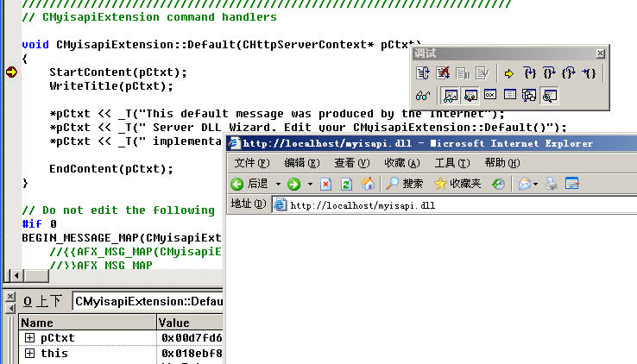Expand the pCtxt variable row
637x364 pixels.
coord(29,337)
